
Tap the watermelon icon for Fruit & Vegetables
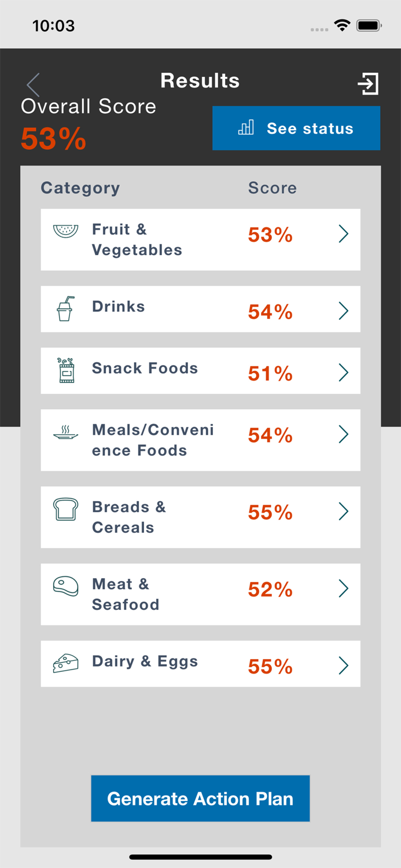coord(65,231)
